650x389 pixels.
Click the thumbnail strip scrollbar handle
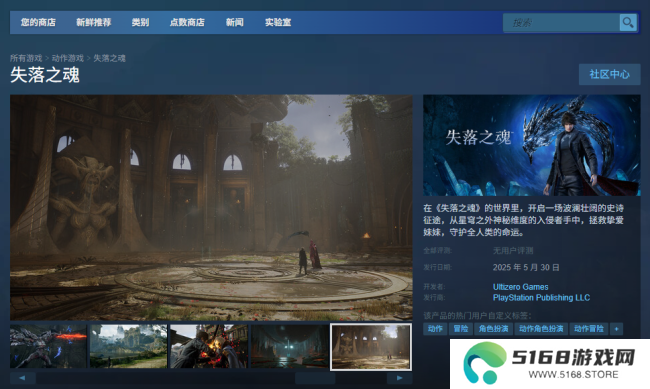[x=315, y=378]
